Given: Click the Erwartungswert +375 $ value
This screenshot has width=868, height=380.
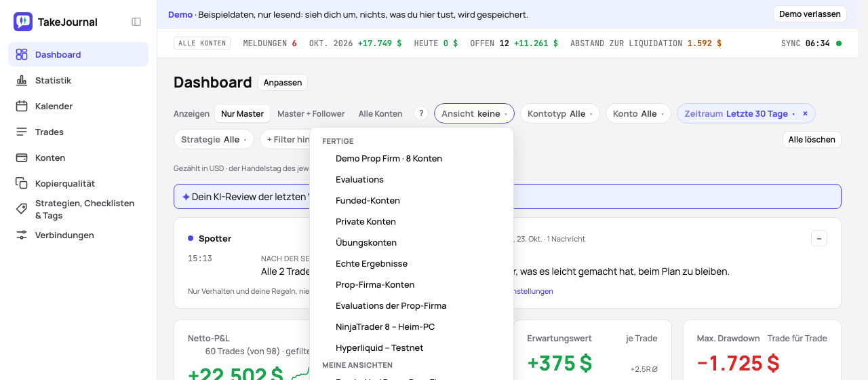Looking at the screenshot, I should click(559, 363).
